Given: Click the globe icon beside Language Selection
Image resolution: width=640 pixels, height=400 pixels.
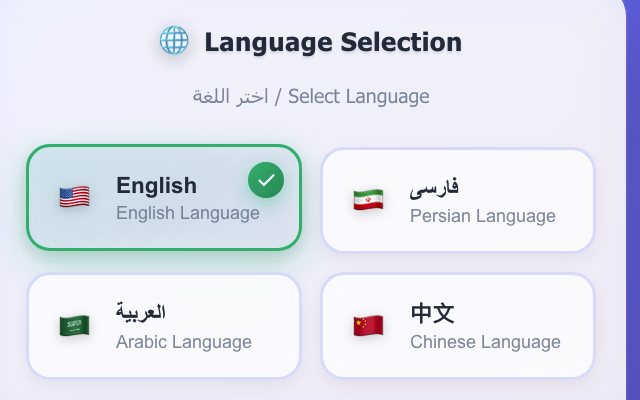Looking at the screenshot, I should (x=174, y=41).
